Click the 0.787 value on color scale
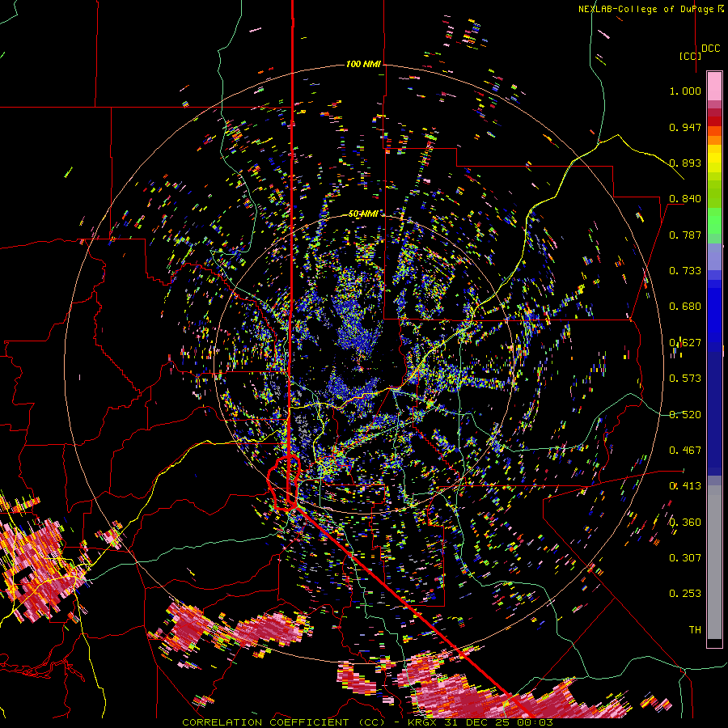 685,235
